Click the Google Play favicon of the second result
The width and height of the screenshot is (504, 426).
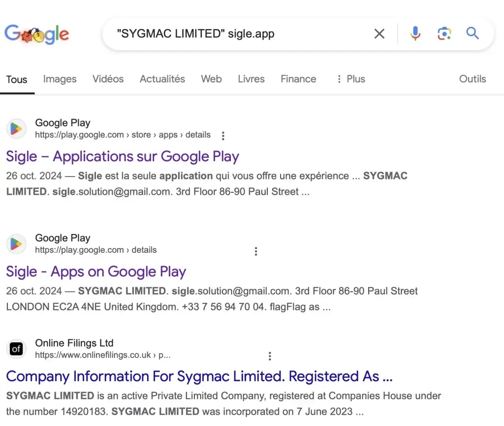[x=16, y=244]
